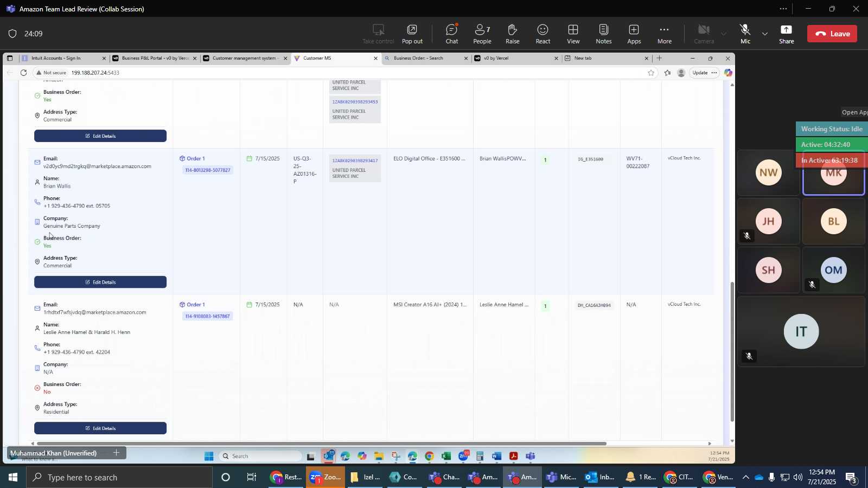Close the Customer MS tab
Viewport: 868px width, 488px height.
[x=375, y=58]
